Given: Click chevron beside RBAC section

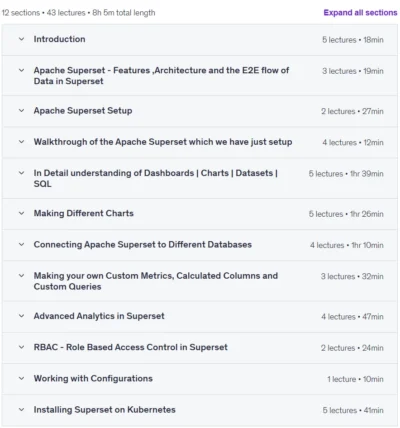Looking at the screenshot, I should [x=21, y=347].
